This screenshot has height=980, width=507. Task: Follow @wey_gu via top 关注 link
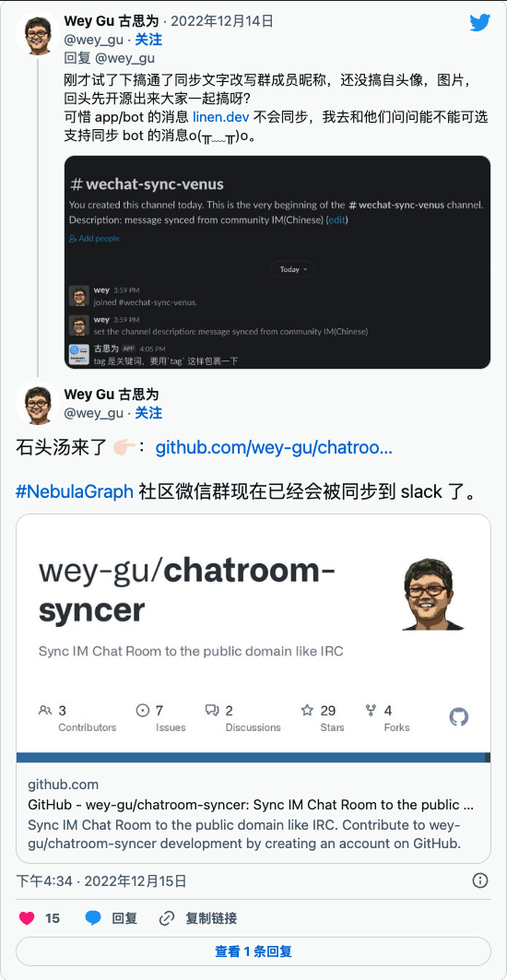148,40
